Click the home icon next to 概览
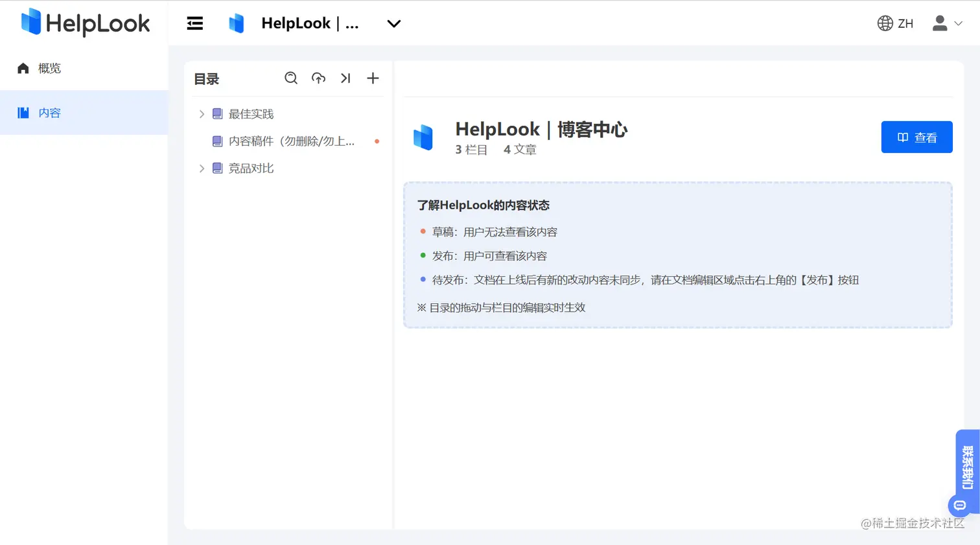Image resolution: width=980 pixels, height=545 pixels. coord(23,68)
